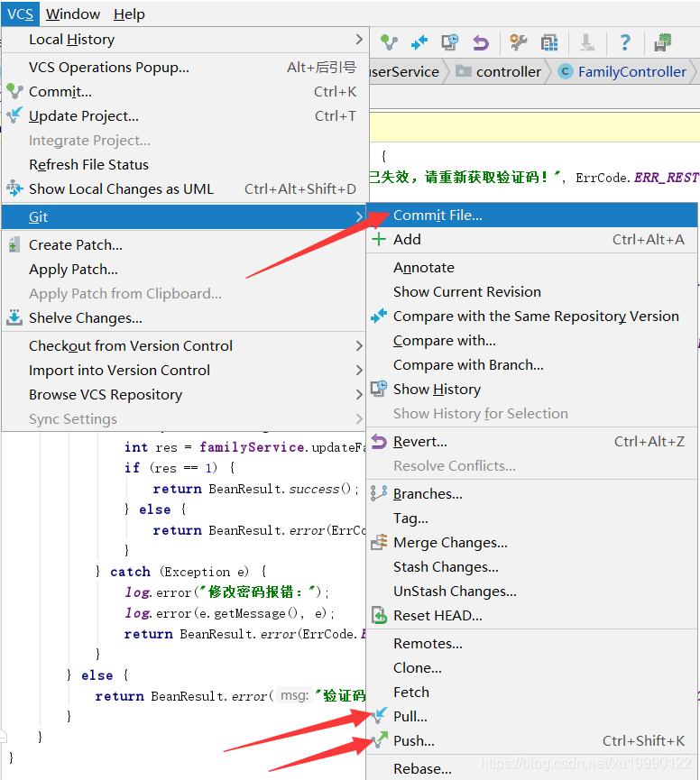Click the VCS commit toolbar icon
Viewport: 700px width, 780px height.
point(389,42)
